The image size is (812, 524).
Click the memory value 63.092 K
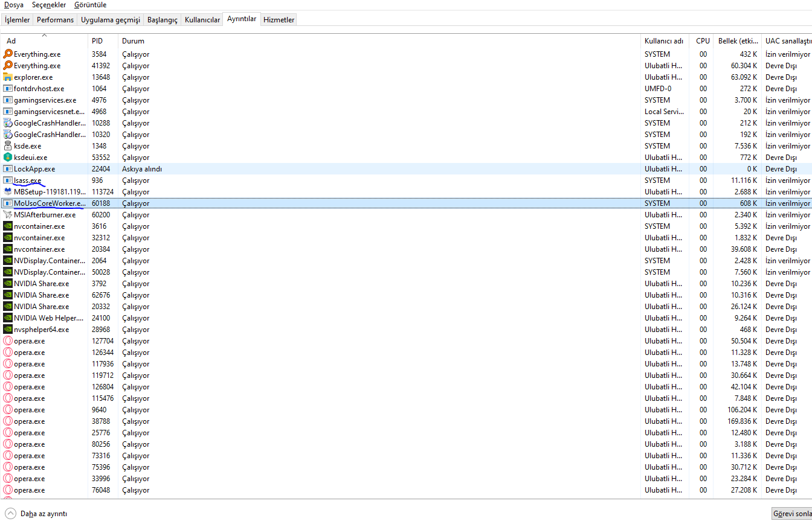pos(744,77)
